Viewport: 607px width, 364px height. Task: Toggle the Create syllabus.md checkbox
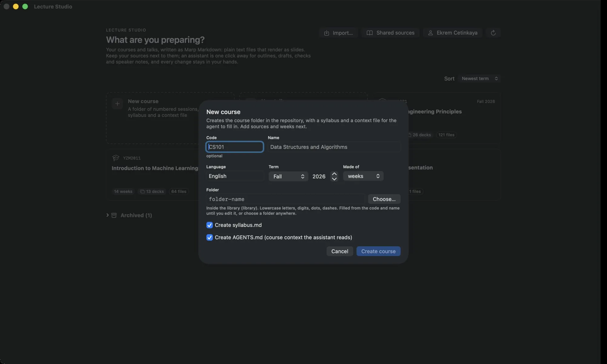[209, 225]
